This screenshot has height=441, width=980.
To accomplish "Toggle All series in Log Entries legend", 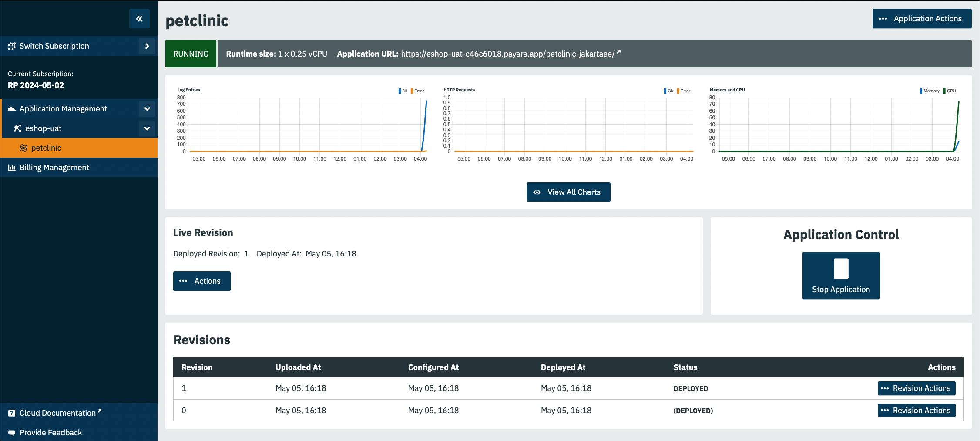I will [403, 91].
